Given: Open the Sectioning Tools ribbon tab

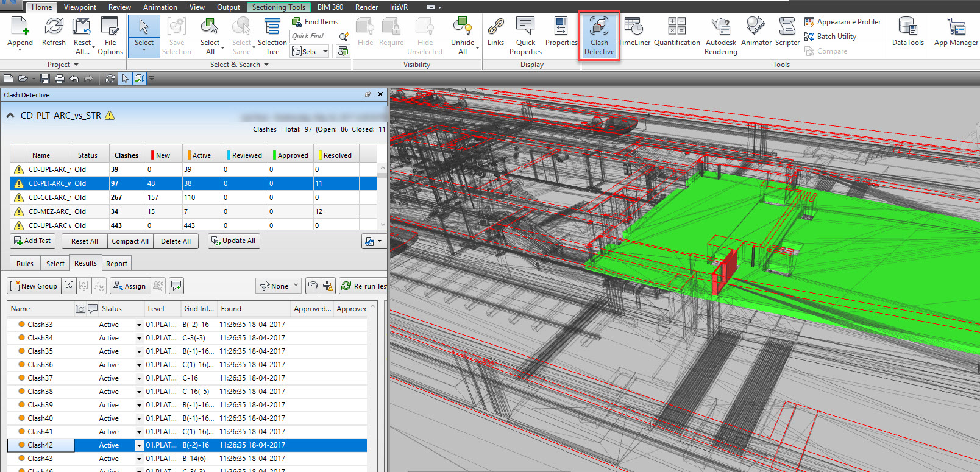Looking at the screenshot, I should (x=279, y=7).
